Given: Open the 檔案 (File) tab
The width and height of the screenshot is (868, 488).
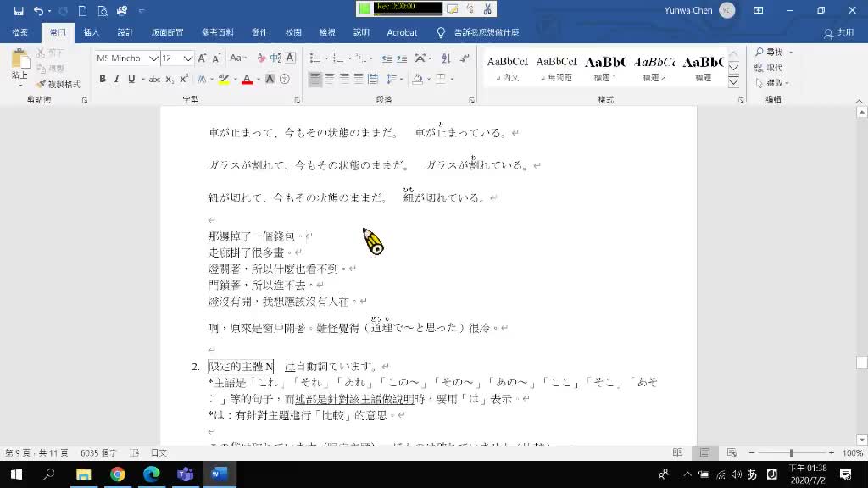Looking at the screenshot, I should tap(20, 33).
